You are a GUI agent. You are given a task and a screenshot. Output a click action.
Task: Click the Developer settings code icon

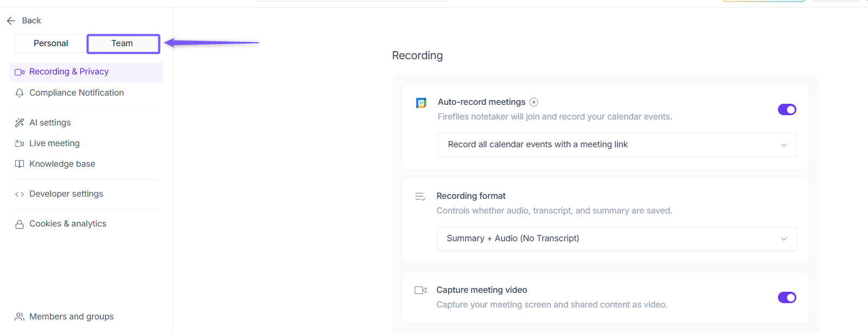click(x=20, y=194)
